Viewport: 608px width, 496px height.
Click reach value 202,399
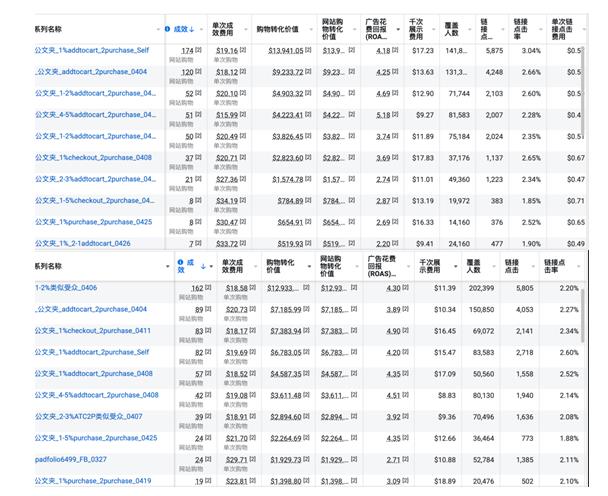pos(481,288)
